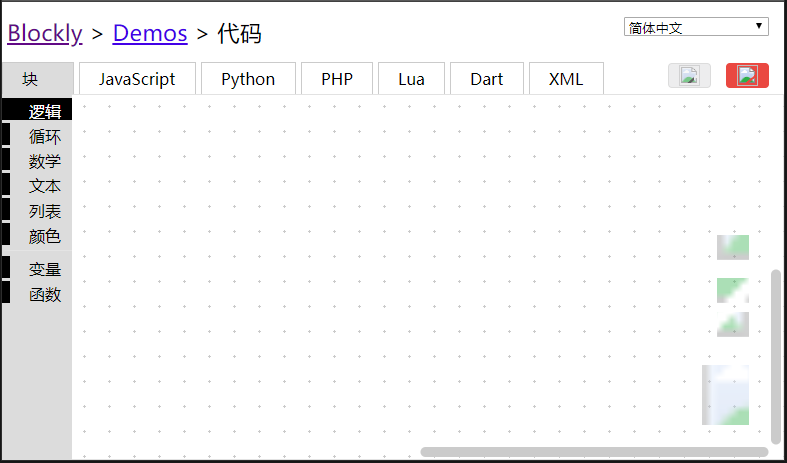Show the PHP code tab
Viewport: 787px width, 463px height.
337,79
